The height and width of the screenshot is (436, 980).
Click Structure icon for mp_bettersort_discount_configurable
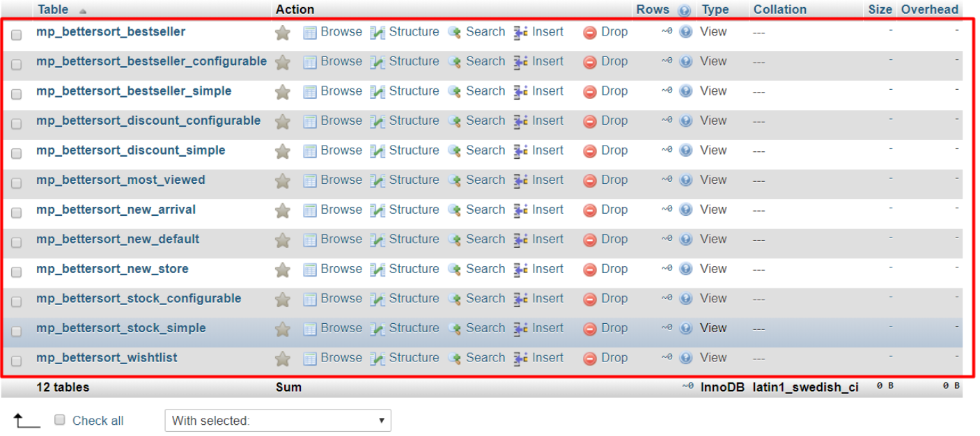tap(378, 121)
